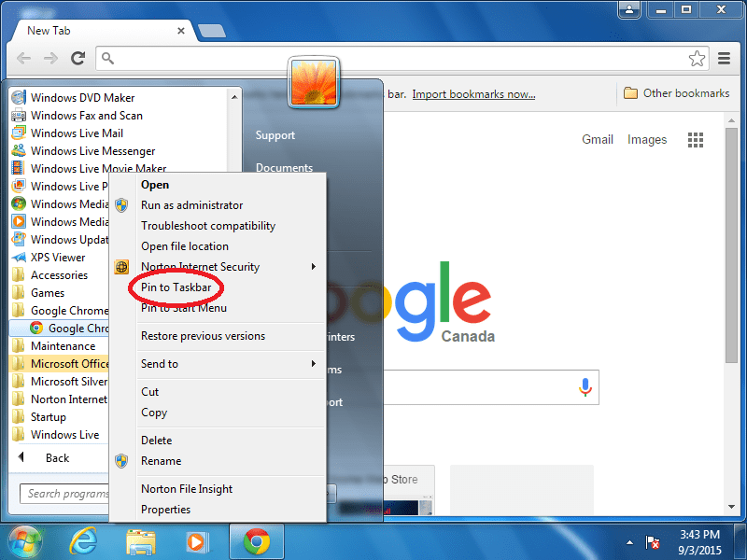Image resolution: width=747 pixels, height=560 pixels.
Task: Click the taskbar clock
Action: [699, 542]
